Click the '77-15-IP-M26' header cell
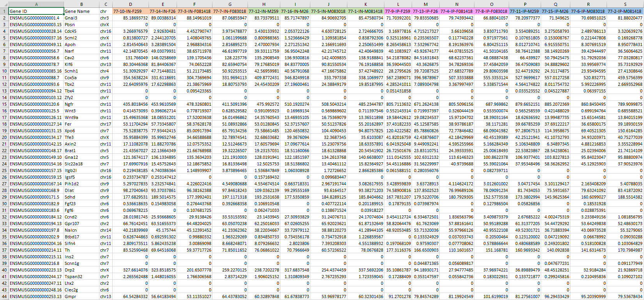 [556, 11]
